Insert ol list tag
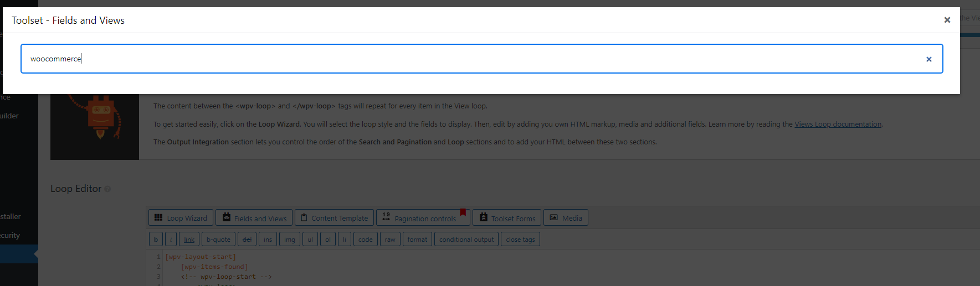 (x=328, y=239)
